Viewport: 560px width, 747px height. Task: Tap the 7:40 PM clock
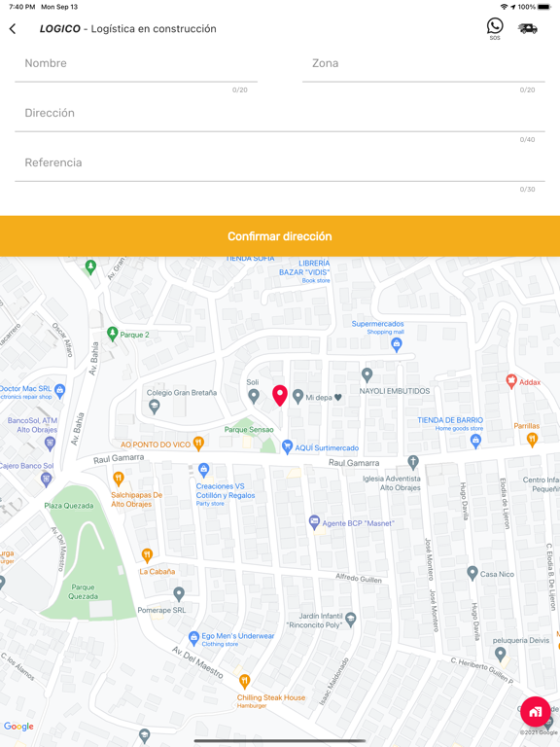tap(22, 7)
